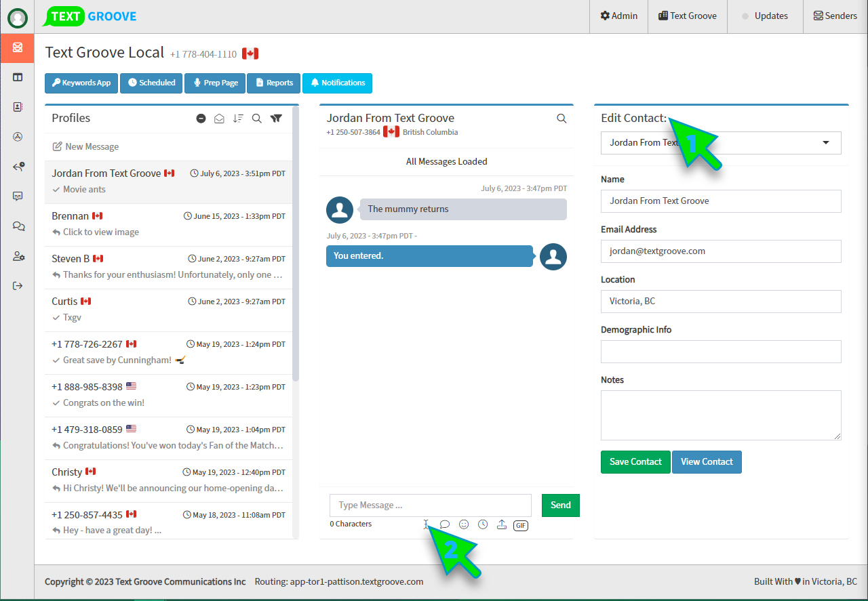Screen dimensions: 868x601
Task: Click the sort order icon in Profiles
Action: [x=238, y=119]
